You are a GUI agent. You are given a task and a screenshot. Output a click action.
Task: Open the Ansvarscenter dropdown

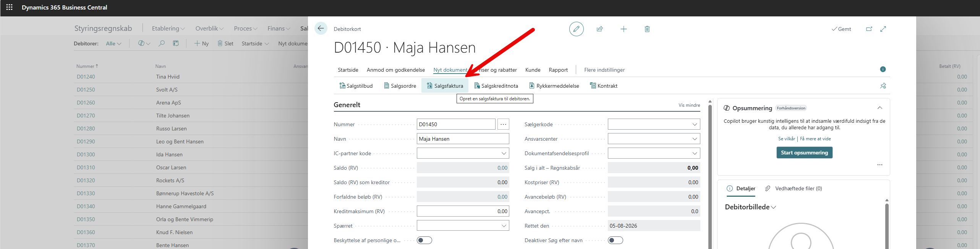click(695, 139)
